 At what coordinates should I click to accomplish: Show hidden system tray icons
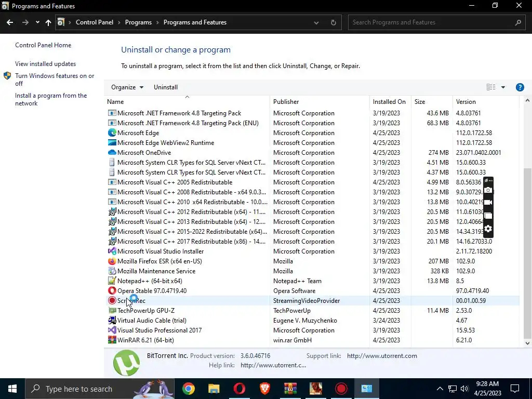pyautogui.click(x=440, y=389)
